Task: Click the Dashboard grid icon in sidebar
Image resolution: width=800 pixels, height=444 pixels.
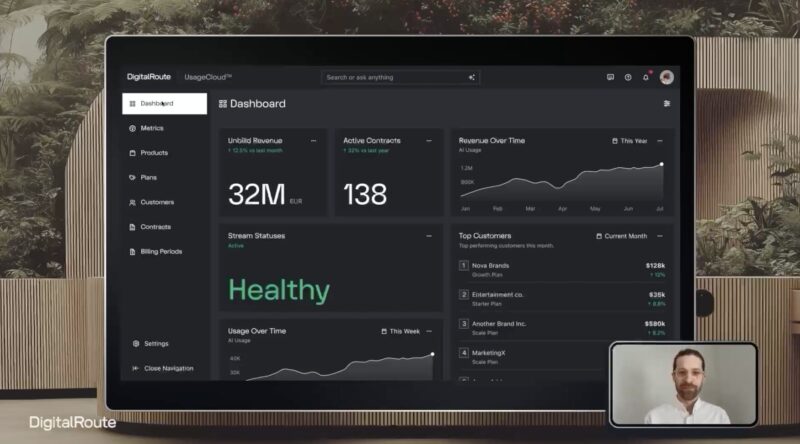Action: coord(132,104)
